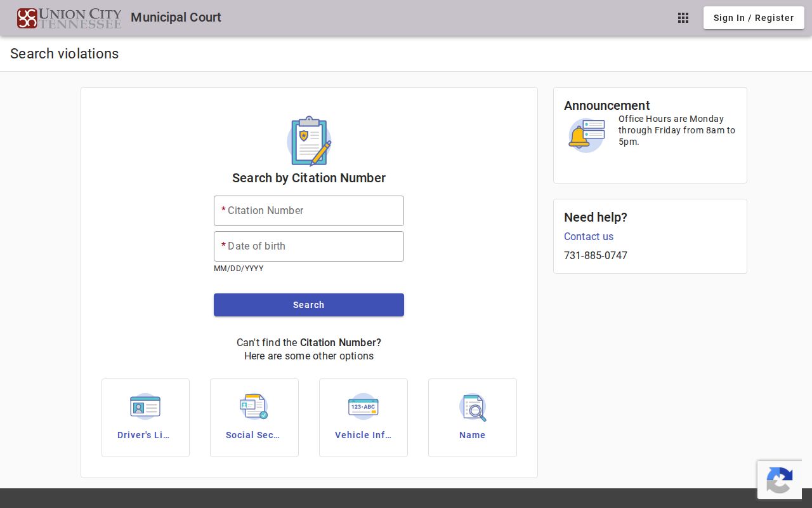This screenshot has height=508, width=812.
Task: Click the blue Search button
Action: pyautogui.click(x=309, y=305)
